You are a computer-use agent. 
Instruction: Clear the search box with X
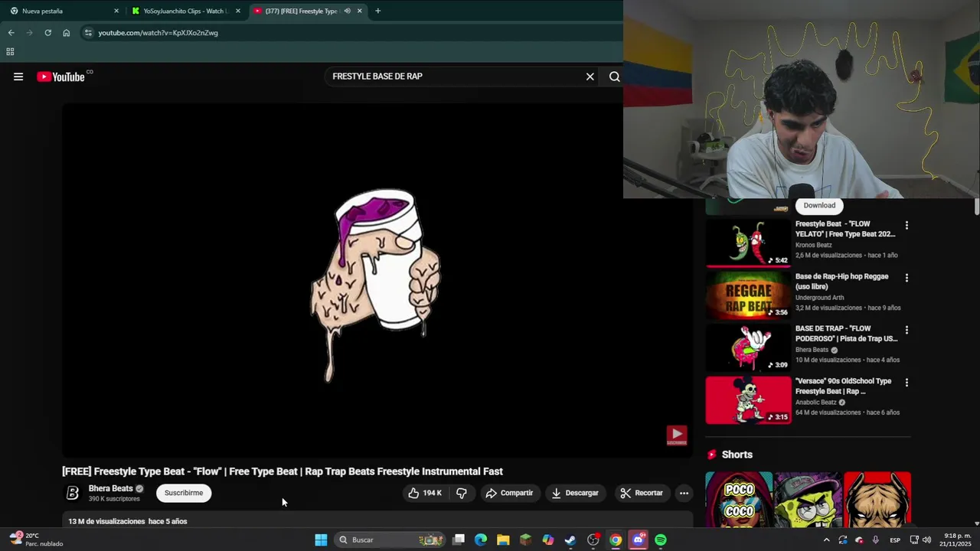pos(590,77)
